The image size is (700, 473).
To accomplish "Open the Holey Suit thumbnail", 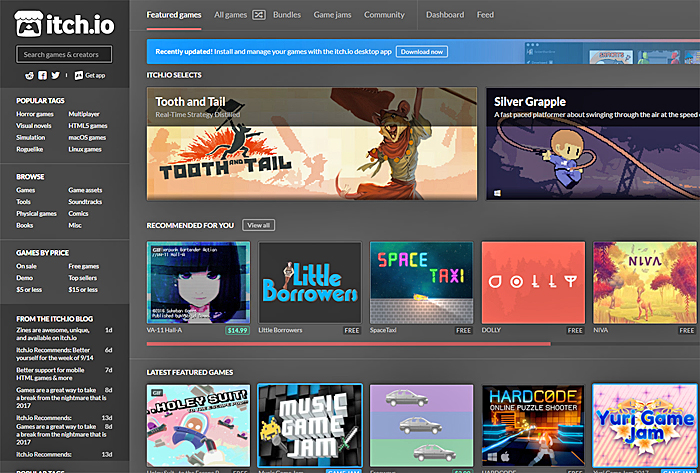I will click(x=198, y=425).
